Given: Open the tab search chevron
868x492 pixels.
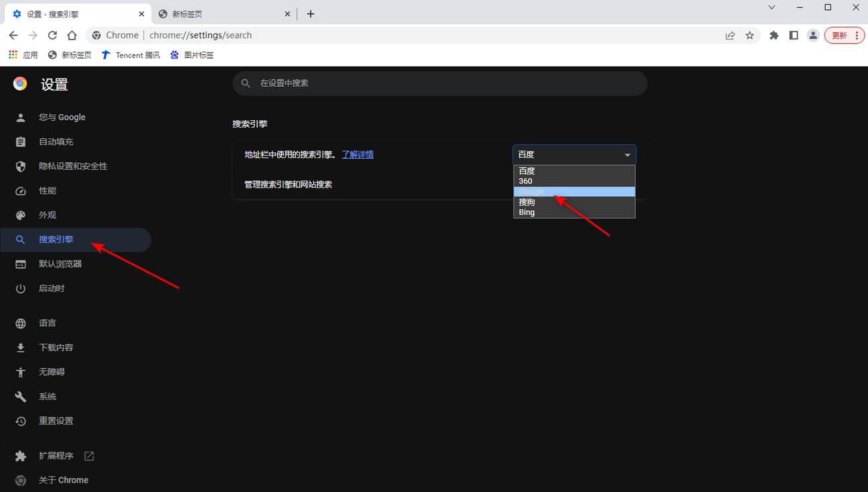Looking at the screenshot, I should click(772, 7).
